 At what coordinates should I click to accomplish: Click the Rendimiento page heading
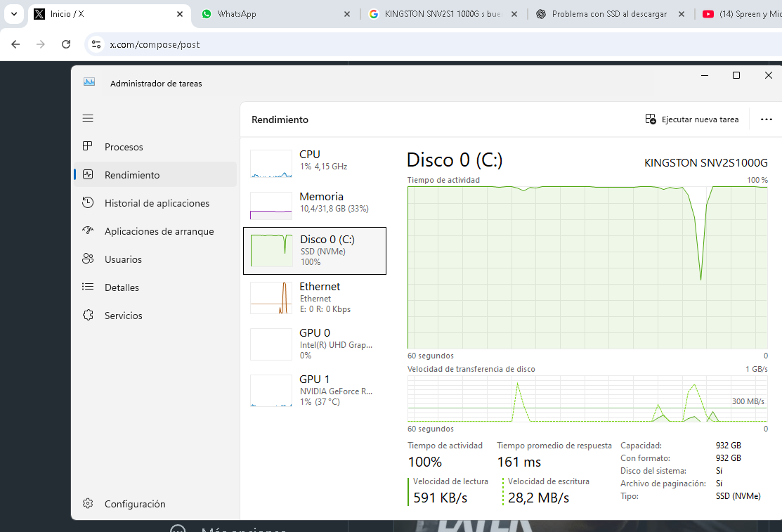(280, 119)
